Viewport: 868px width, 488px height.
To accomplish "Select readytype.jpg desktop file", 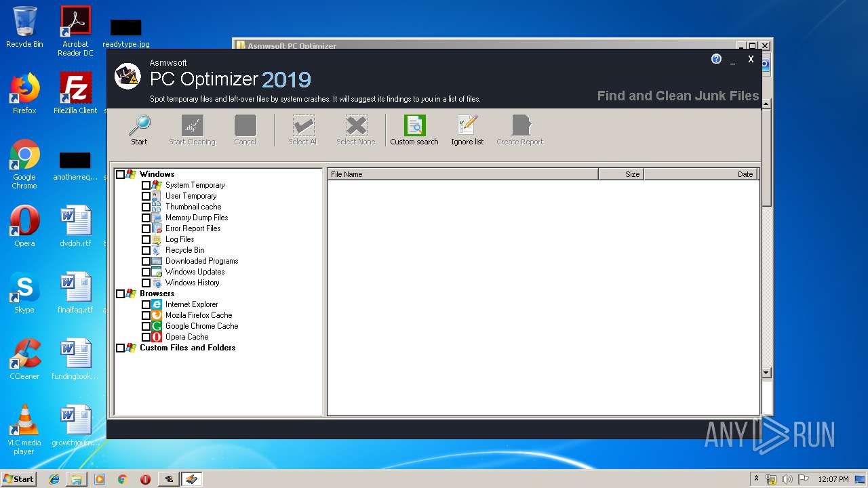I will pyautogui.click(x=126, y=33).
